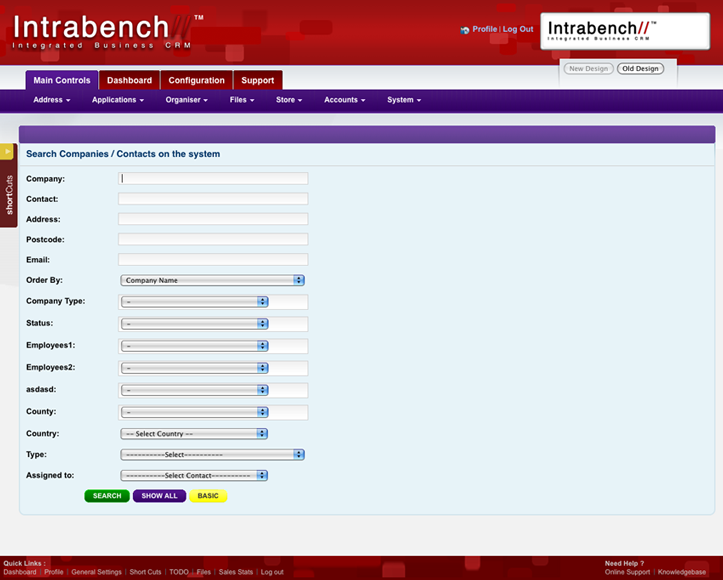
Task: Open the Configuration tab
Action: [196, 80]
